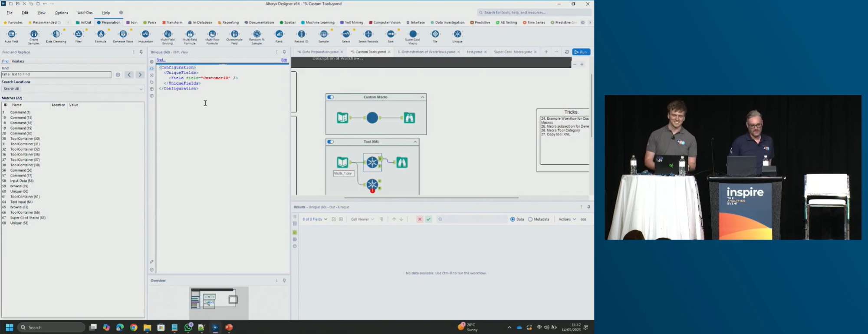Click the Edit link in XML View

pyautogui.click(x=284, y=60)
